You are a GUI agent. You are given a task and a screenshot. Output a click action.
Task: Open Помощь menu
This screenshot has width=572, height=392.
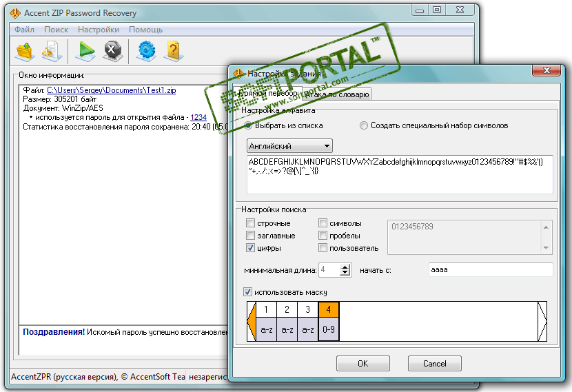pyautogui.click(x=145, y=30)
